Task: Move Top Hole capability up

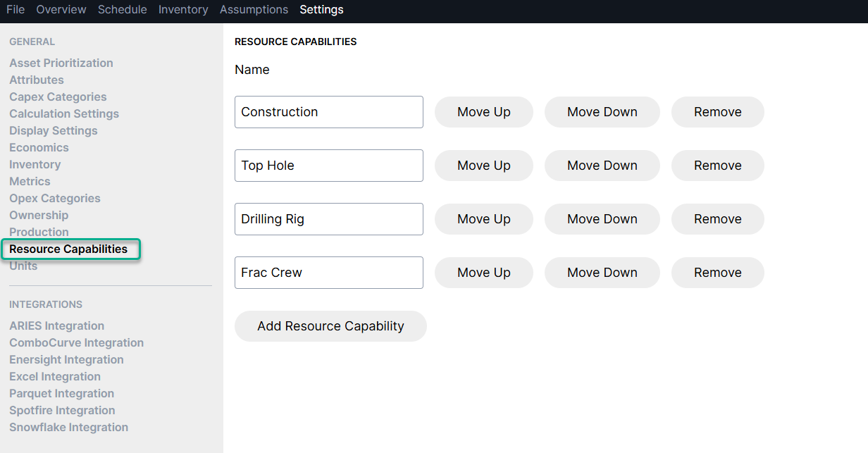Action: 483,166
